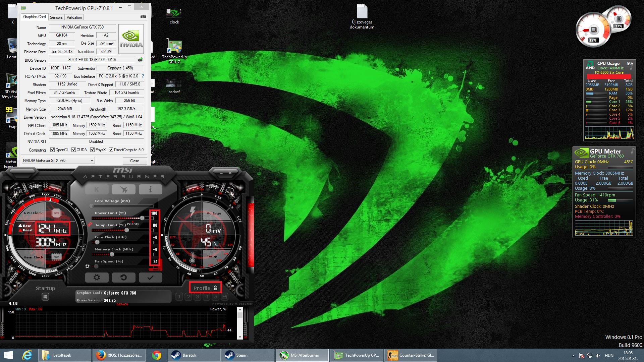This screenshot has height=362, width=644.
Task: Launch Kombustor with the airplane icon button
Action: coord(123,189)
